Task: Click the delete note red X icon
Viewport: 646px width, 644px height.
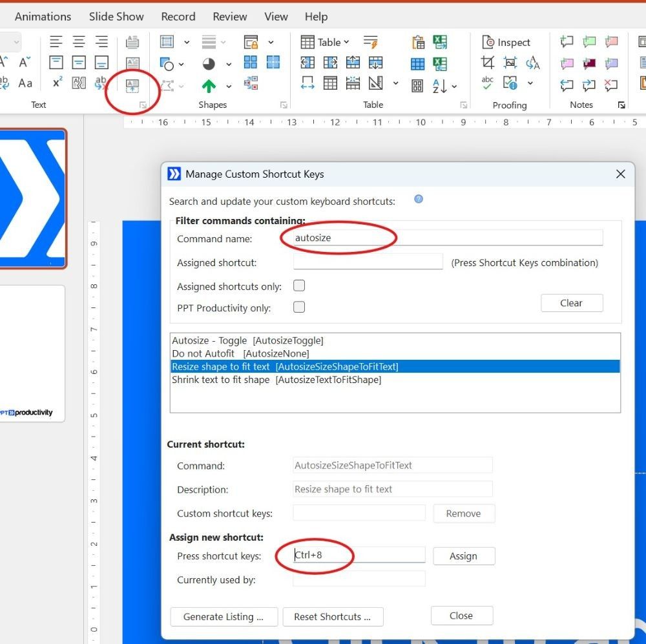Action: point(611,85)
